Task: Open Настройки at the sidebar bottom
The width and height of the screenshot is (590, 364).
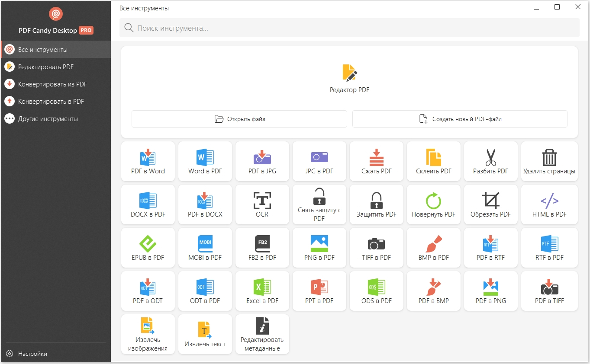Action: (x=32, y=354)
